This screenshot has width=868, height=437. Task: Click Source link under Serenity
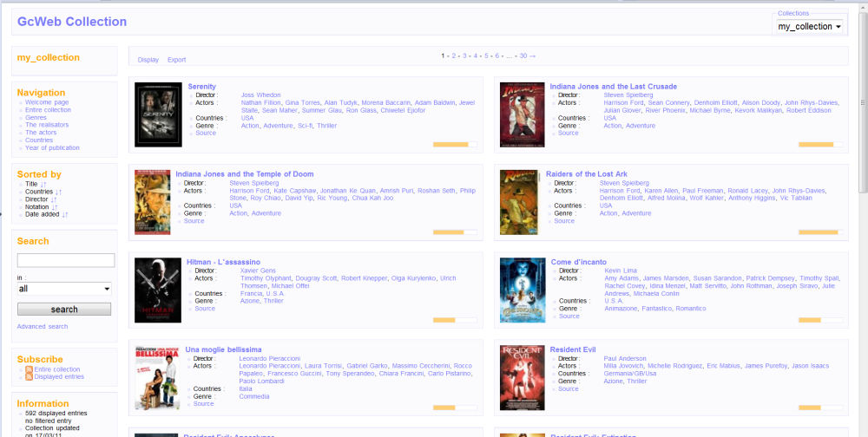pyautogui.click(x=206, y=133)
